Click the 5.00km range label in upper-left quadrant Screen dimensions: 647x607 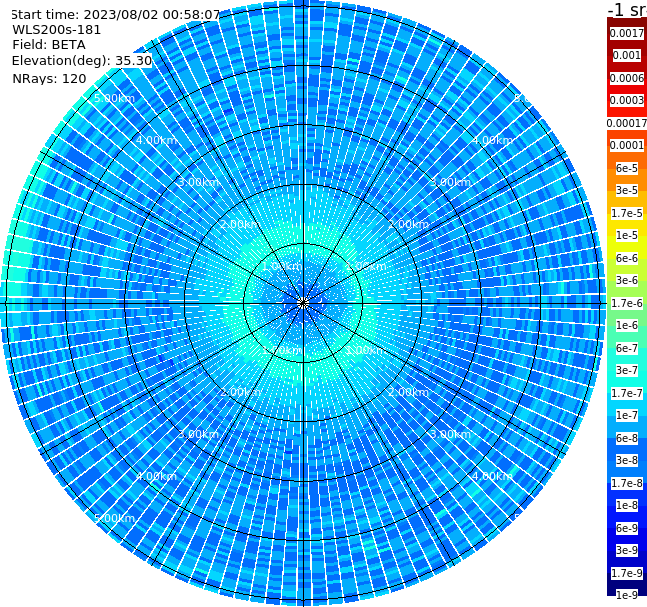pyautogui.click(x=114, y=98)
